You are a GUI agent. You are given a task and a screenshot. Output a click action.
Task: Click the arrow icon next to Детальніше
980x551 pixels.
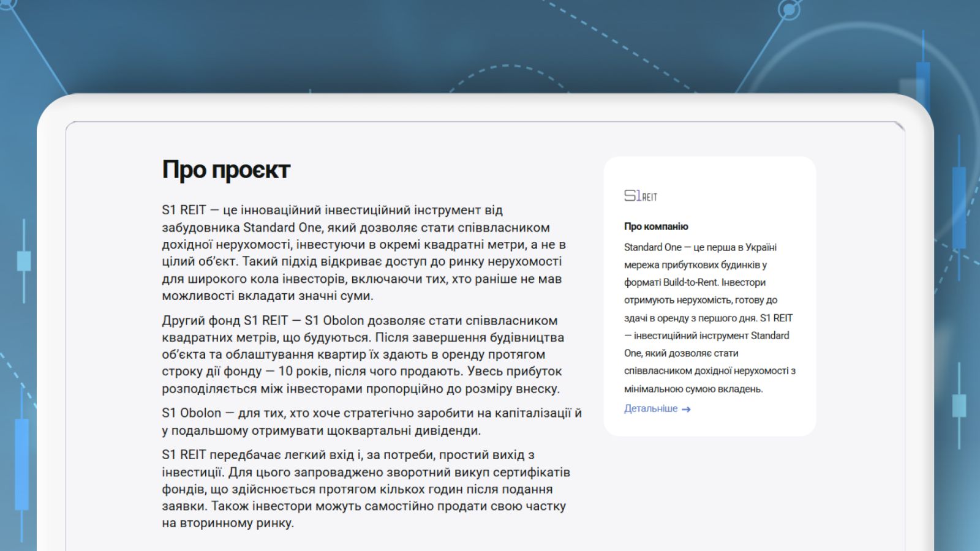pos(686,410)
